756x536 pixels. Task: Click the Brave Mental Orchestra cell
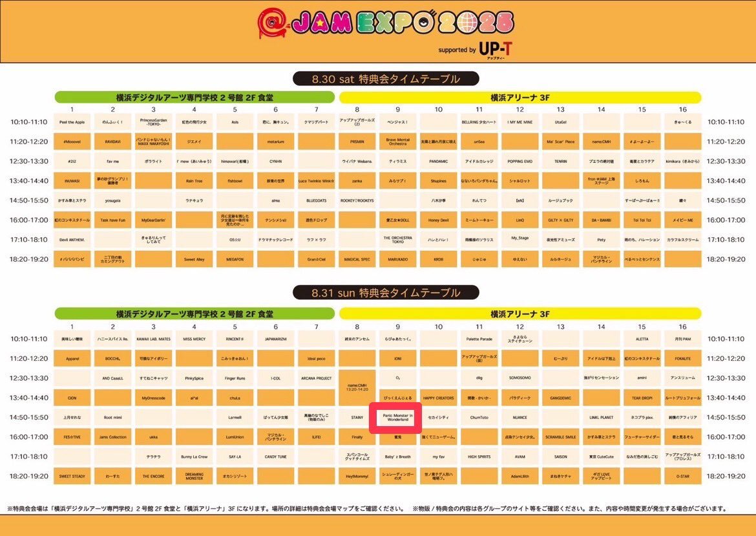[398, 142]
